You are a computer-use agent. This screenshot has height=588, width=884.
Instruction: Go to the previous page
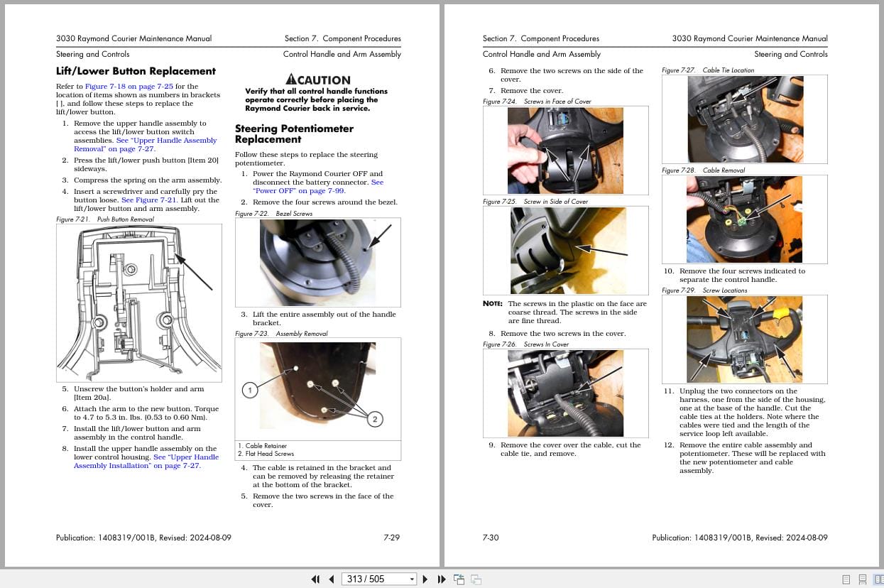point(331,579)
